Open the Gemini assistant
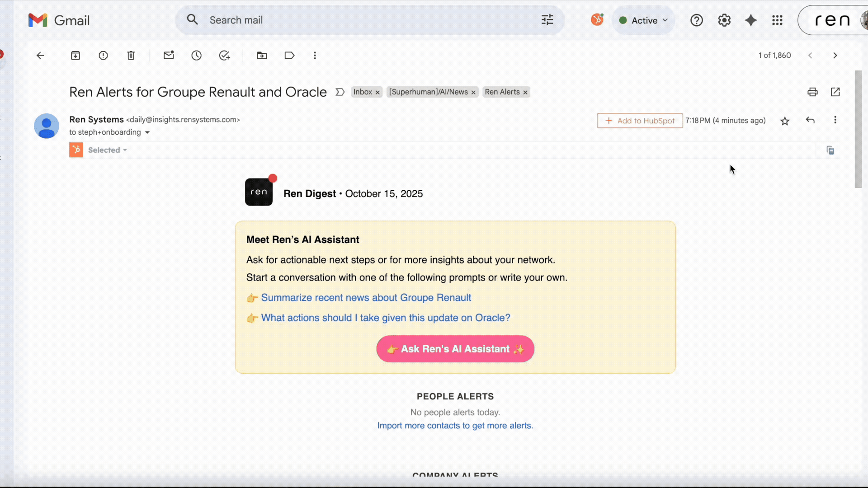The height and width of the screenshot is (488, 868). tap(751, 20)
